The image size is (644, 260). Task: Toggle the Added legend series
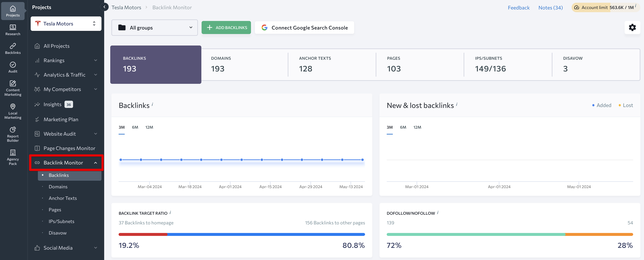coord(602,105)
